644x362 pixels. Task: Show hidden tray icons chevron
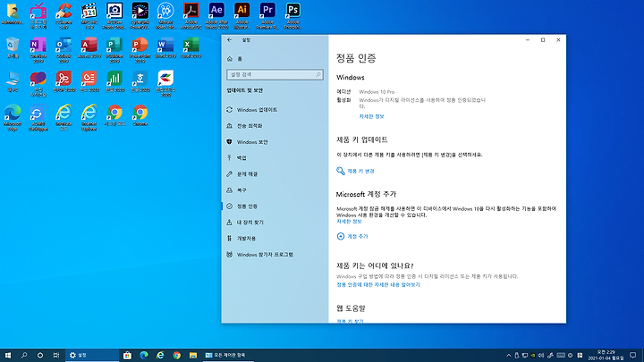point(508,356)
